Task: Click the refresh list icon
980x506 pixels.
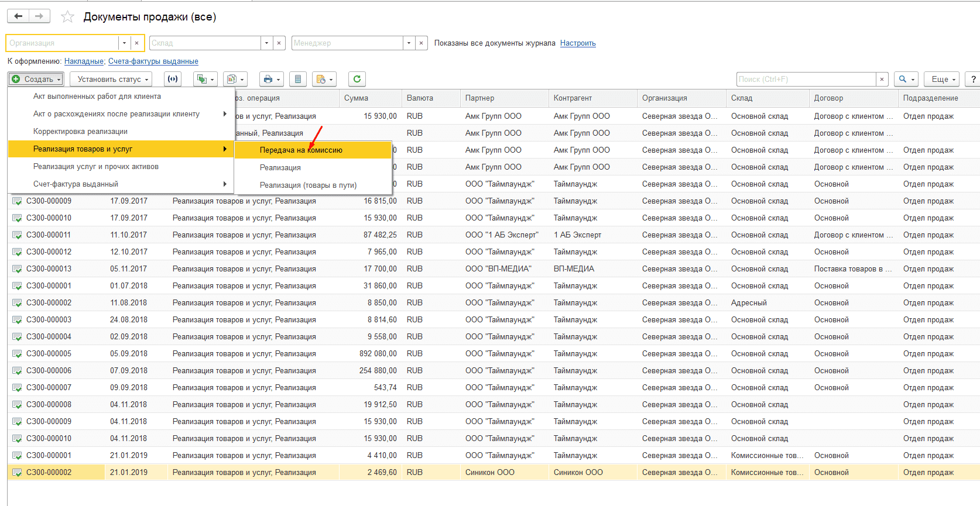Action: [357, 79]
